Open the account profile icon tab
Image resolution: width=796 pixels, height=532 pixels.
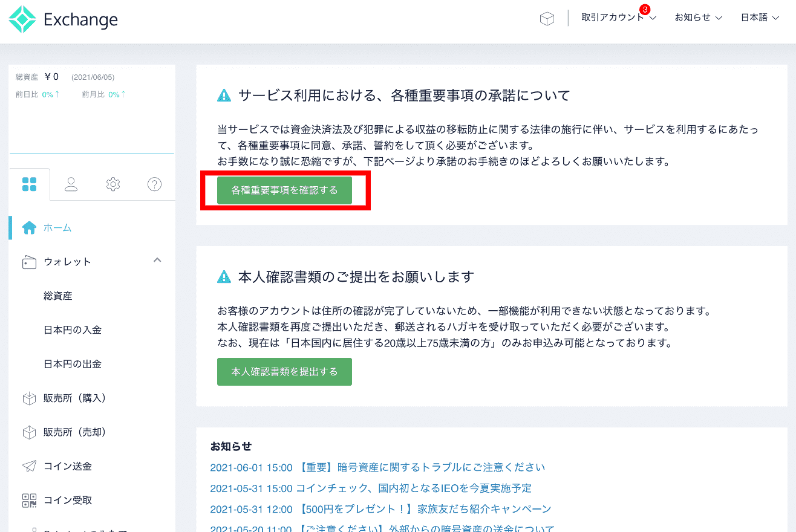coord(71,184)
